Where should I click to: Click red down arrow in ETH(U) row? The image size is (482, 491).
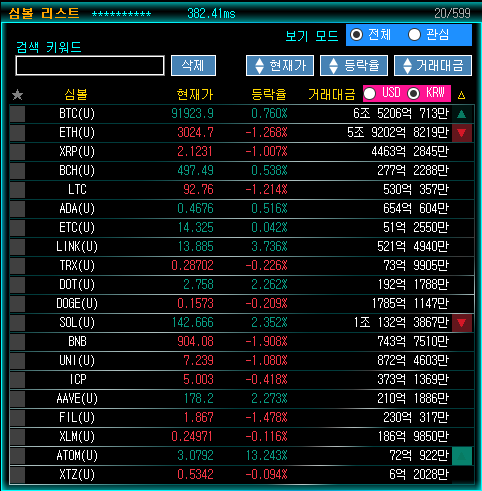pyautogui.click(x=462, y=133)
